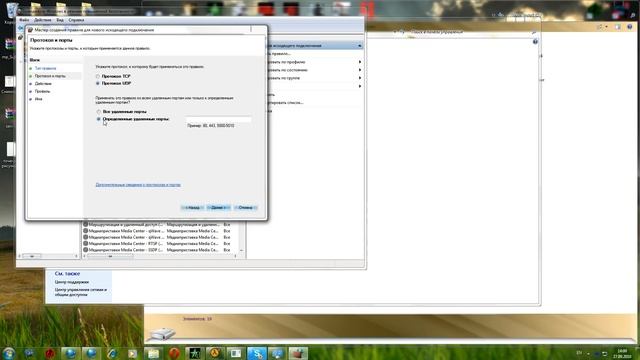Click the 'Назад' button in the wizard
This screenshot has height=360, width=640.
pos(192,208)
